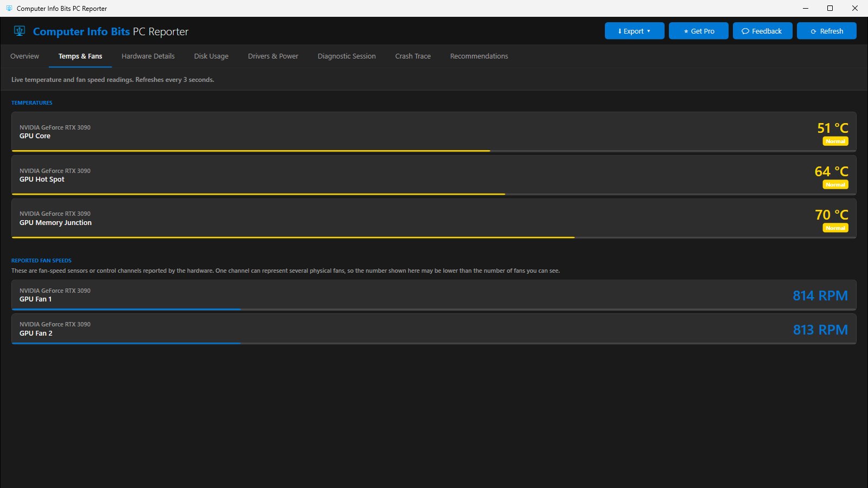
Task: Click the 'Computer Info Bits PC Reporter' header title
Action: click(x=111, y=31)
